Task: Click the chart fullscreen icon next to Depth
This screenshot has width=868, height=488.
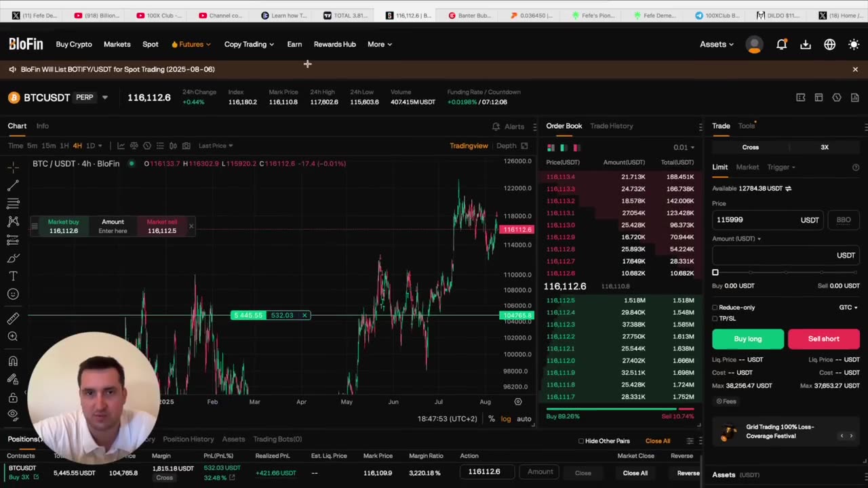Action: pos(524,146)
